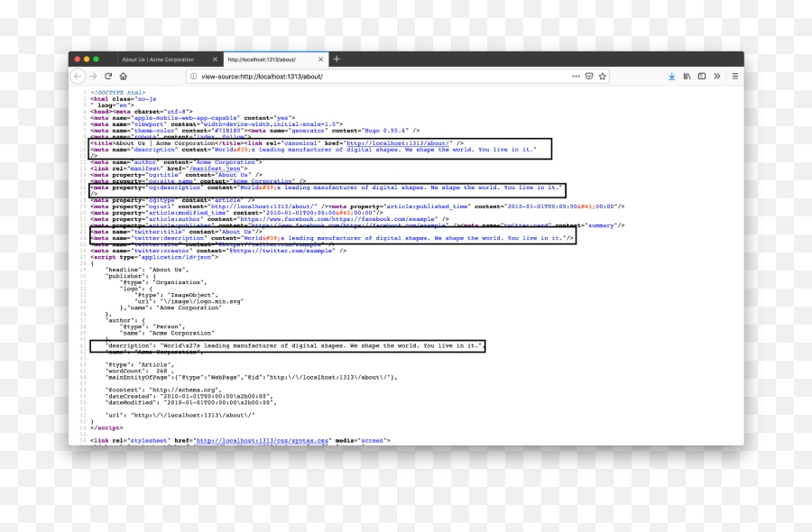Click the "@type": "Organization" JSON line
Screen dimensions: 812x532
pos(163,282)
